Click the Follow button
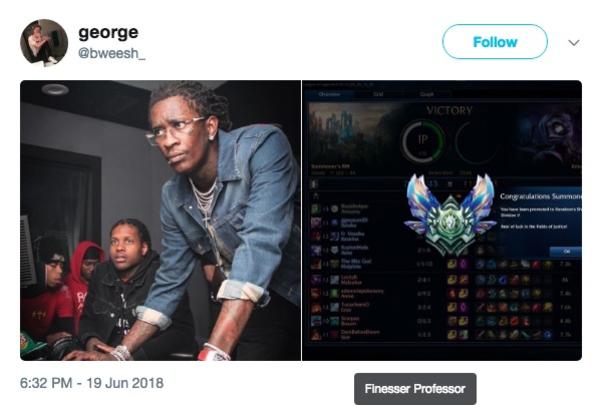 click(x=495, y=42)
